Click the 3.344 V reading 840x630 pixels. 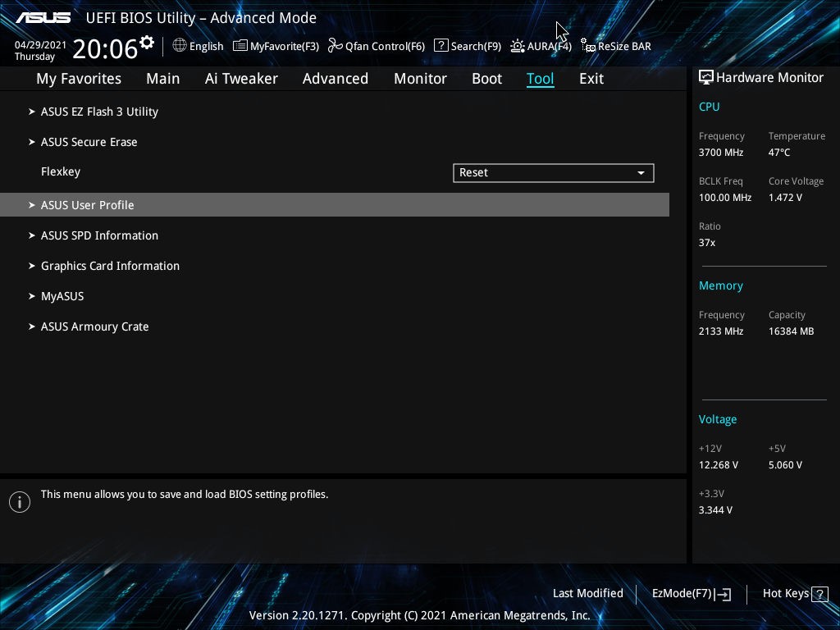coord(715,510)
